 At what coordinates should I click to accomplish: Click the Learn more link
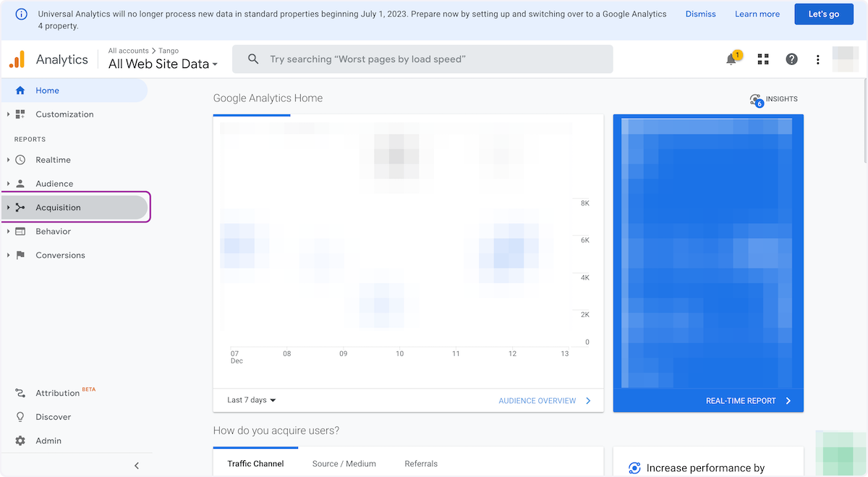point(757,14)
